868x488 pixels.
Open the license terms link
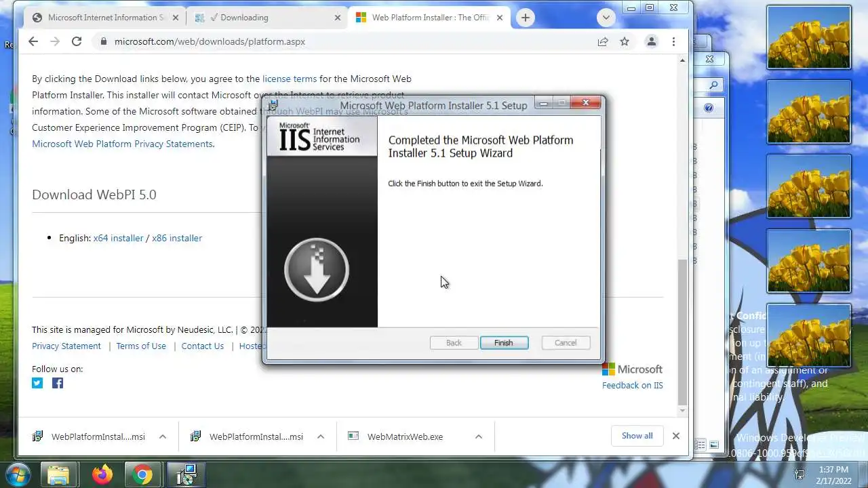(x=290, y=79)
